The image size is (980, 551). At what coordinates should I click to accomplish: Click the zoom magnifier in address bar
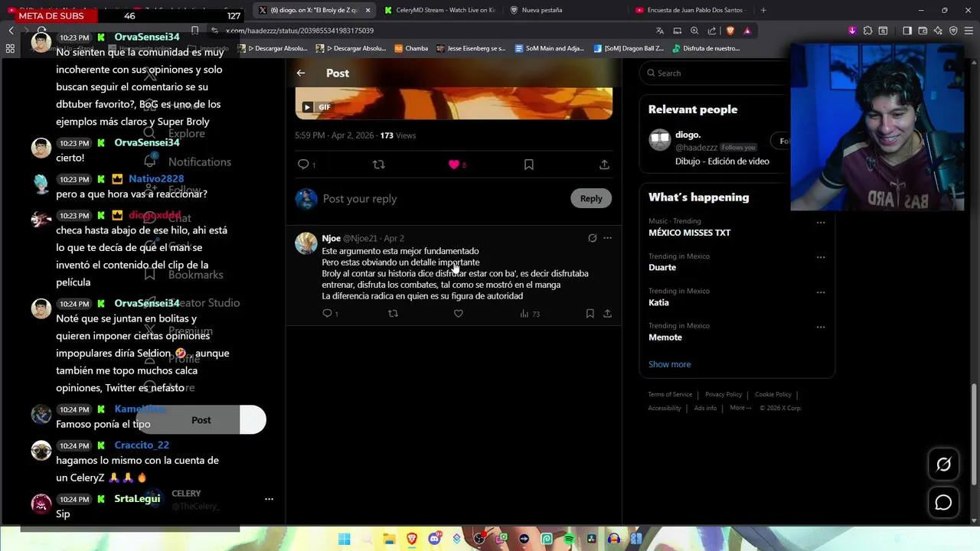point(694,31)
